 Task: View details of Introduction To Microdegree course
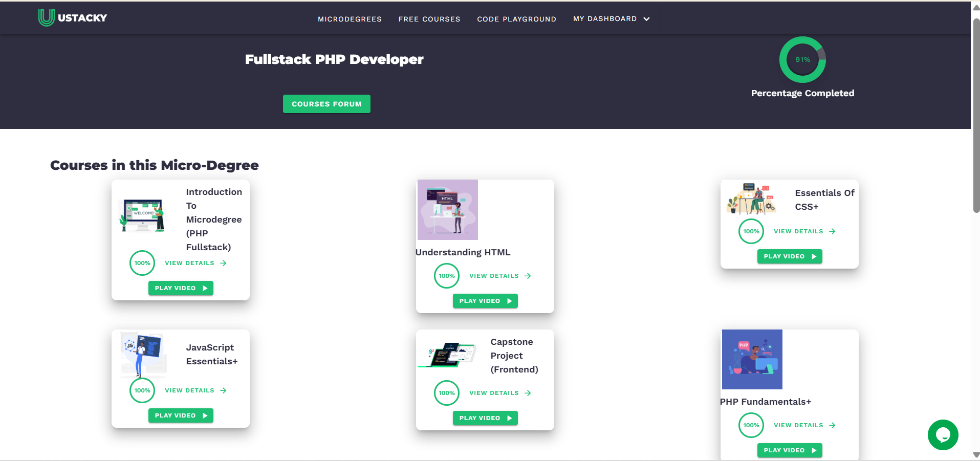(195, 263)
